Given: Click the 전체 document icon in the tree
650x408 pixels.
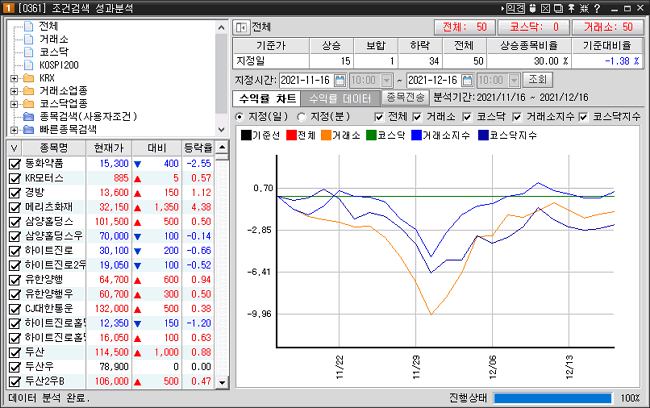Looking at the screenshot, I should [29, 27].
